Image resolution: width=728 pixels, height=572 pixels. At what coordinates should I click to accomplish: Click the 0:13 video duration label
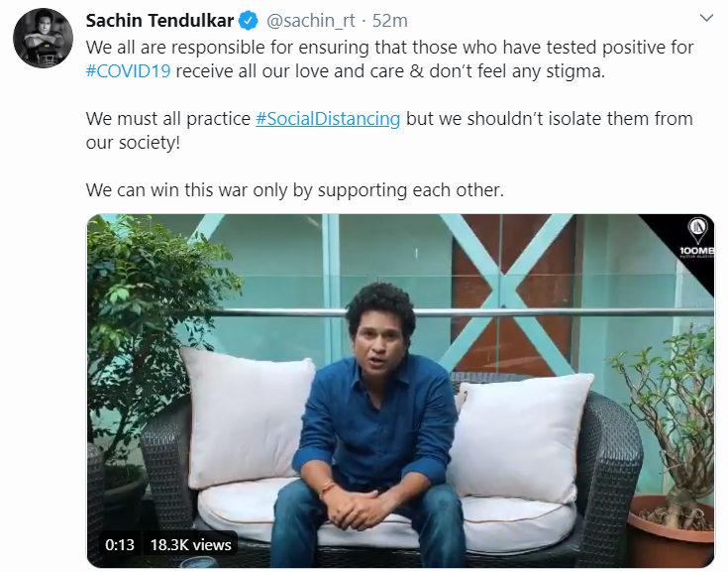pos(120,544)
